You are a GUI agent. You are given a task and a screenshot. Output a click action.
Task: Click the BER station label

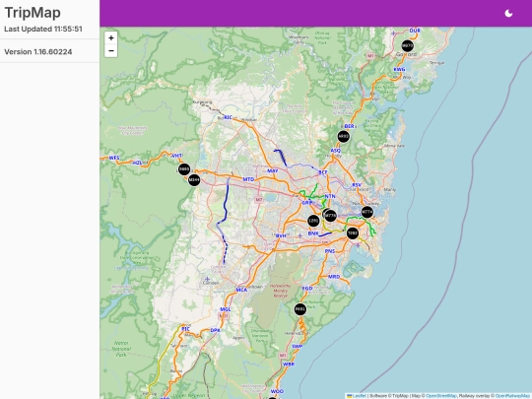pos(349,126)
